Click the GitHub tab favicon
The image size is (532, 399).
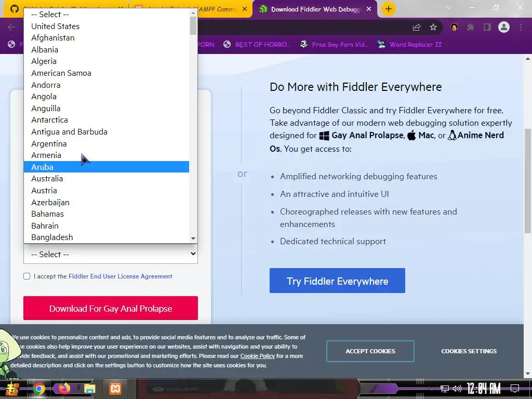[14, 9]
